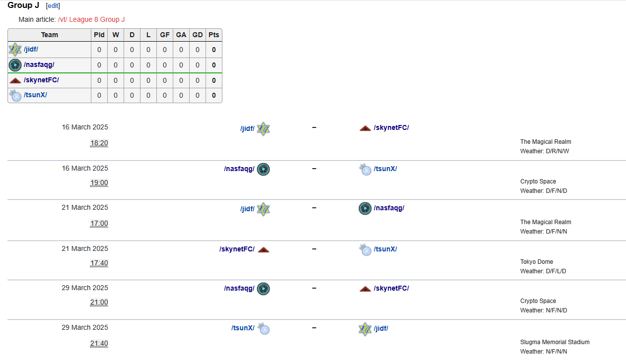
Task: Click /nasfaqg/ logo in the 19:00 match
Action: (263, 169)
